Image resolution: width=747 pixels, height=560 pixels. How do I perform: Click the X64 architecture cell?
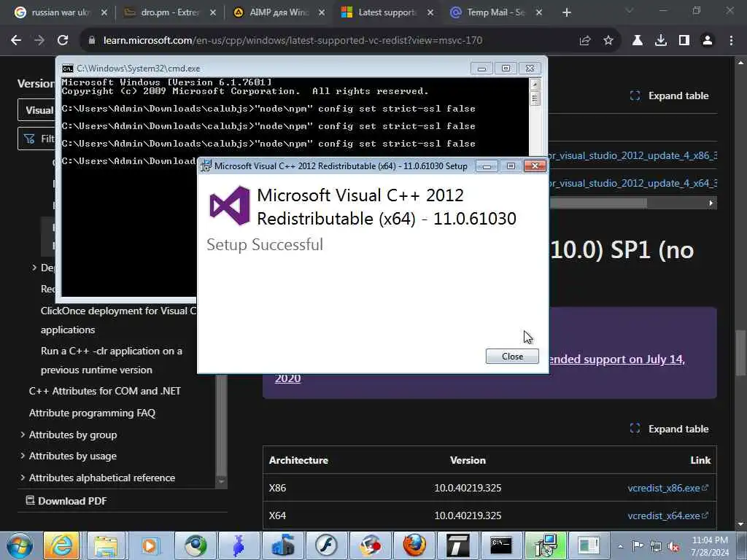point(277,516)
